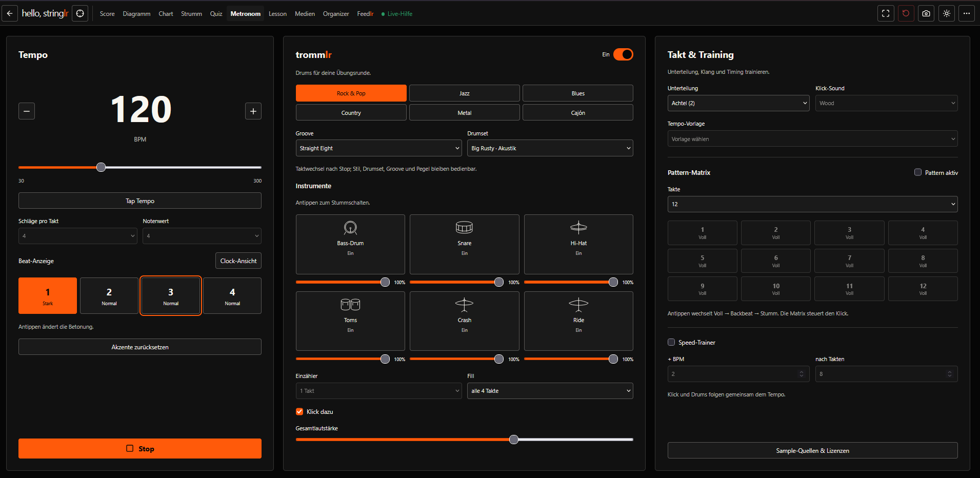This screenshot has width=980, height=478.
Task: Mute the Bass-Drum instrument
Action: [350, 244]
